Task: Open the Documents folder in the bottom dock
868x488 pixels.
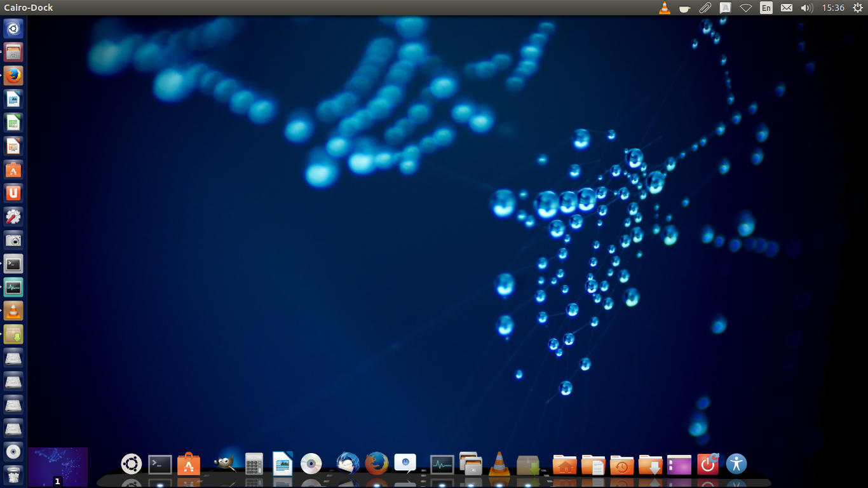Action: tap(593, 464)
